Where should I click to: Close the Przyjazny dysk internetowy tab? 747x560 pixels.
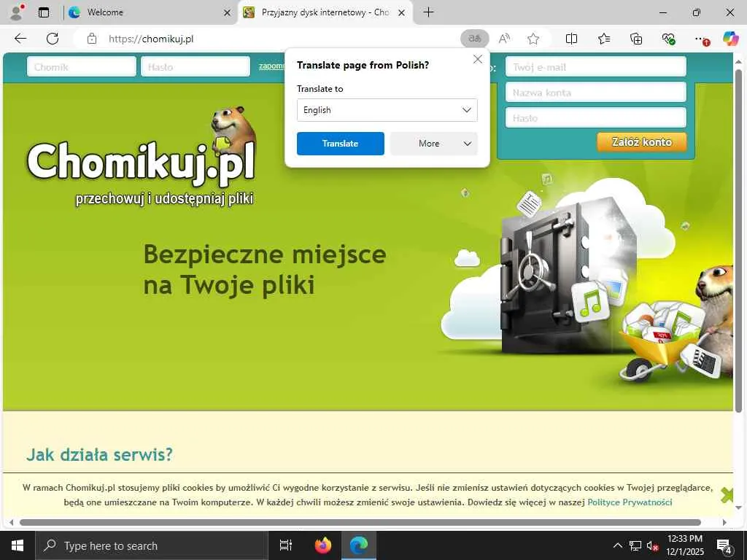[402, 13]
